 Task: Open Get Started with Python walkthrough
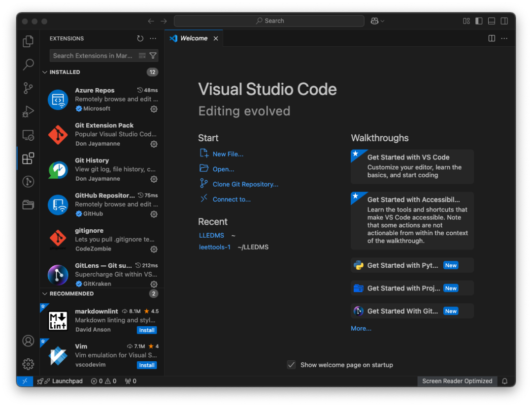(412, 265)
